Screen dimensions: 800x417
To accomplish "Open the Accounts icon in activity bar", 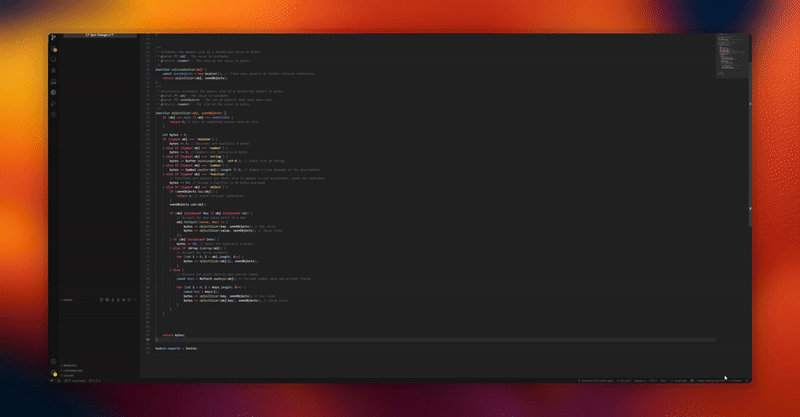I will [x=54, y=362].
